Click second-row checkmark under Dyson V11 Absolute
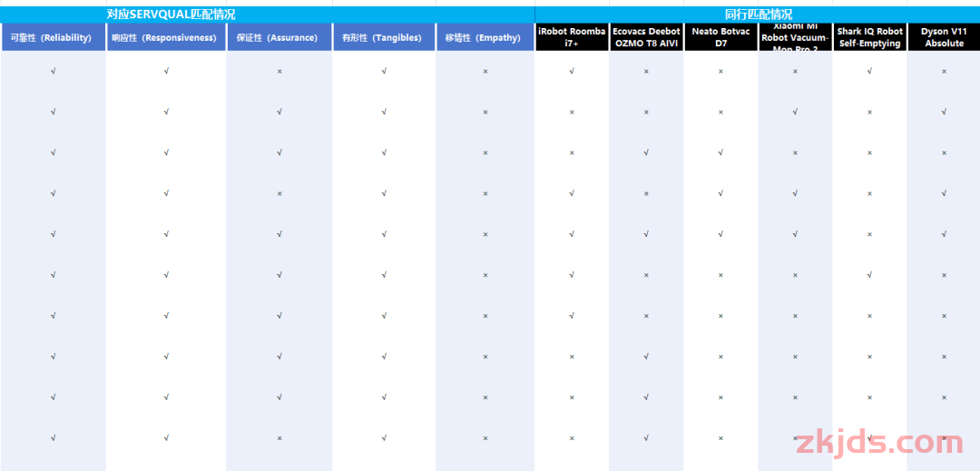This screenshot has height=471, width=980. tap(944, 112)
